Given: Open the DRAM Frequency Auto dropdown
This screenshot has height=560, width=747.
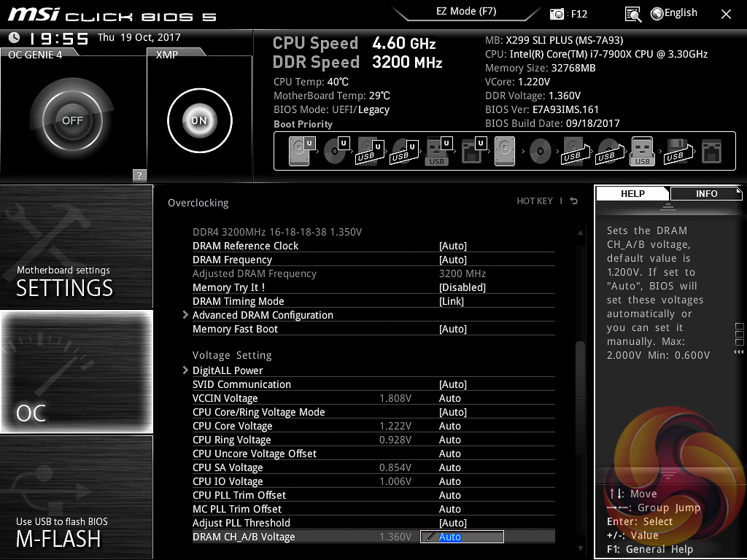Looking at the screenshot, I should point(452,260).
